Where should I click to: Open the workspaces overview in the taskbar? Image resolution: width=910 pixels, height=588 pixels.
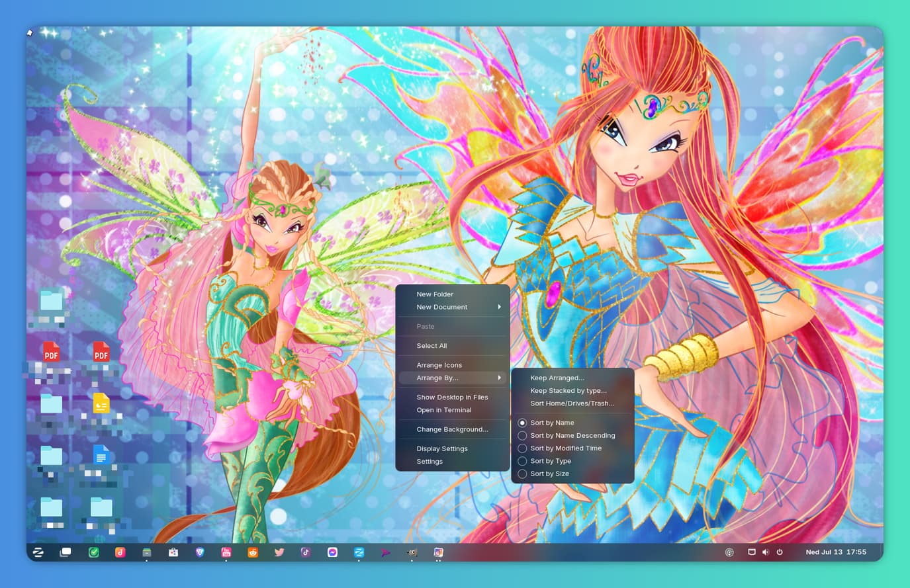click(66, 552)
